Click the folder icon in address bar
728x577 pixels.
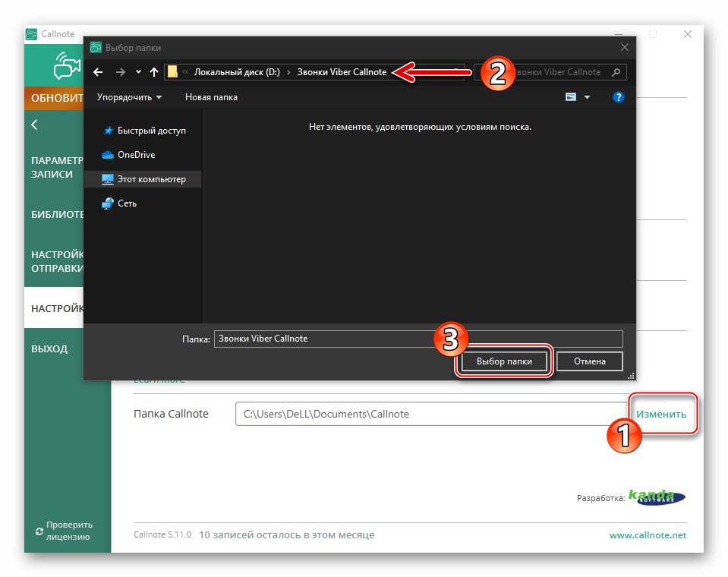click(x=173, y=72)
